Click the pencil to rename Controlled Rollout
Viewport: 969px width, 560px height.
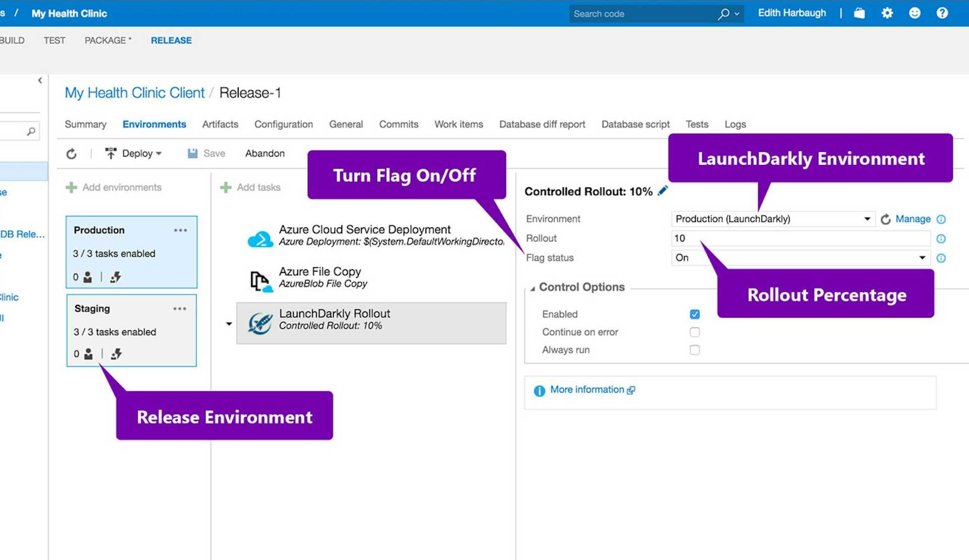pos(663,191)
